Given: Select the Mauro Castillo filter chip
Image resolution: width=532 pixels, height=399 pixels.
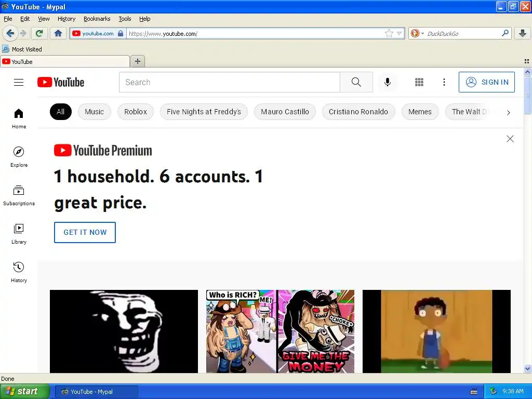Looking at the screenshot, I should click(x=285, y=112).
